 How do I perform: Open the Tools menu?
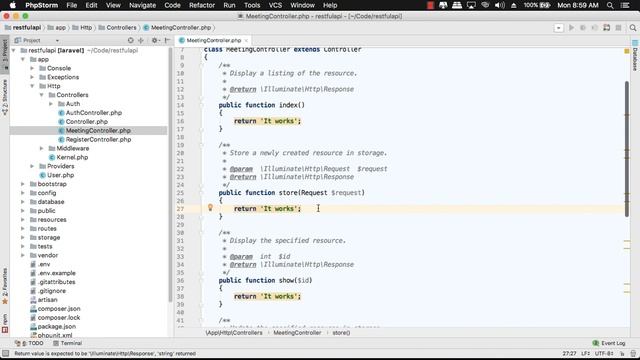coord(252,5)
